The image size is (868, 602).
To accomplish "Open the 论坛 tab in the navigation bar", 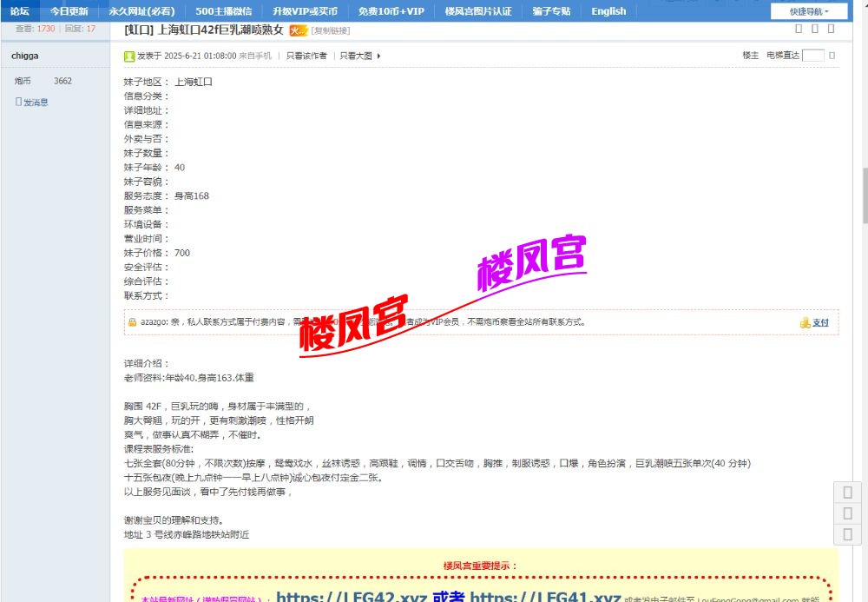I will [x=19, y=11].
